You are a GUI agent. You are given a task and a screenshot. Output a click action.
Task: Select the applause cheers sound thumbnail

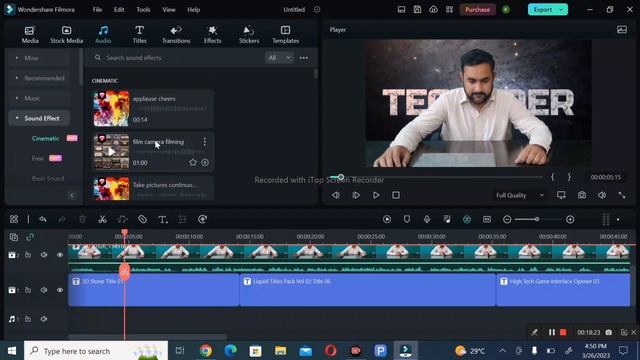111,109
